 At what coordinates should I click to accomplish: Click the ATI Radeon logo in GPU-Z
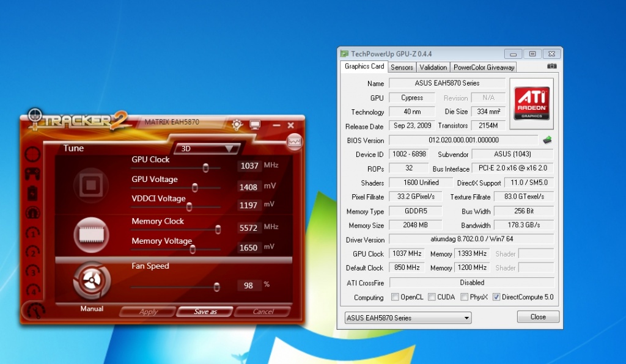[x=531, y=103]
